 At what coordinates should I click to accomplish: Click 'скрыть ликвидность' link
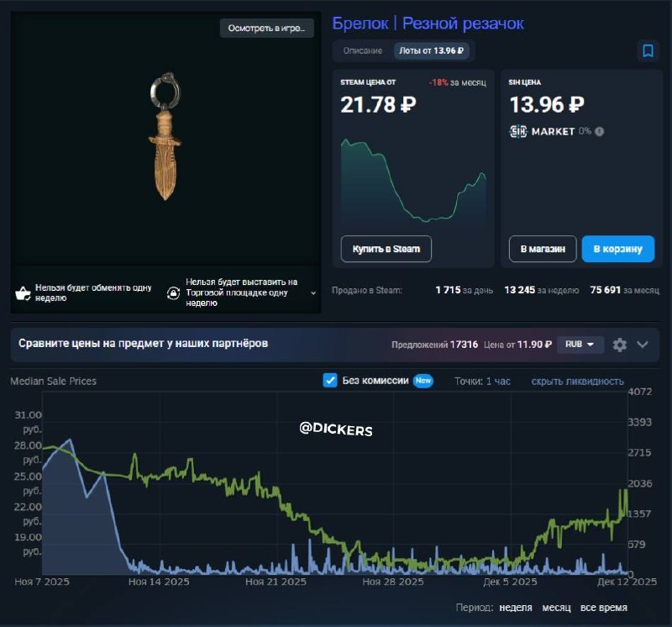(x=577, y=382)
